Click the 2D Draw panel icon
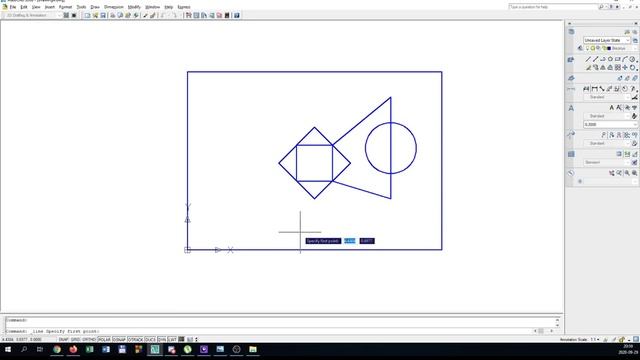This screenshot has height=360, width=640. click(571, 60)
